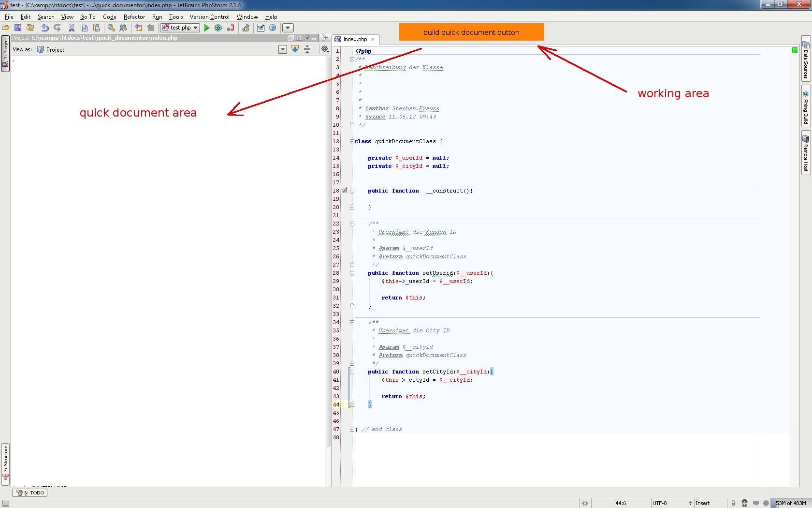
Task: Click the override gutter marker on line 18
Action: (345, 191)
